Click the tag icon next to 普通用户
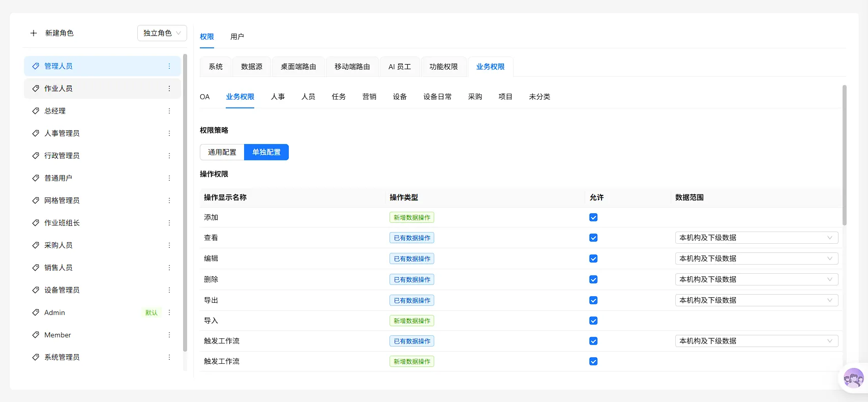Screen dimensions: 868x402 click(x=36, y=178)
